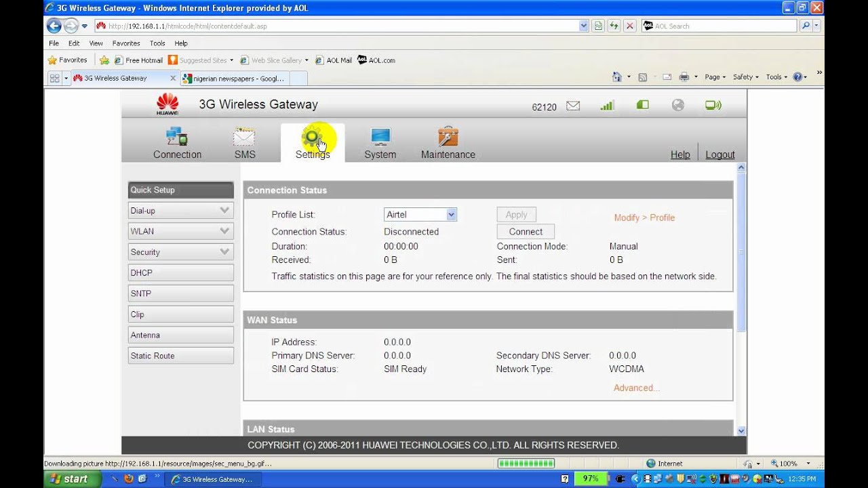868x488 pixels.
Task: Open the Maintenance toolbox icon
Action: (x=448, y=136)
